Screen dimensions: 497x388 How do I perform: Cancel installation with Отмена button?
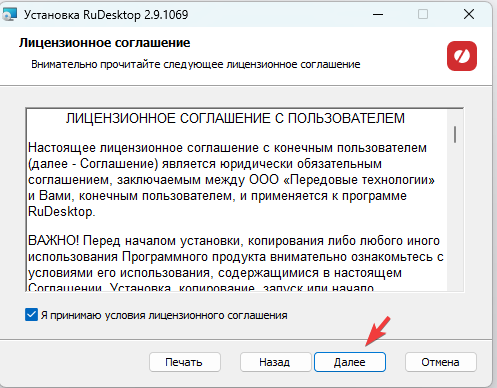pos(440,362)
